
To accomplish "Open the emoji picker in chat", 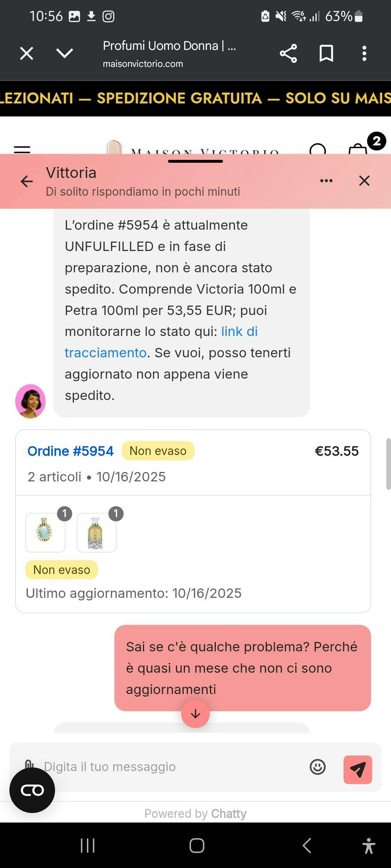I will [x=318, y=767].
